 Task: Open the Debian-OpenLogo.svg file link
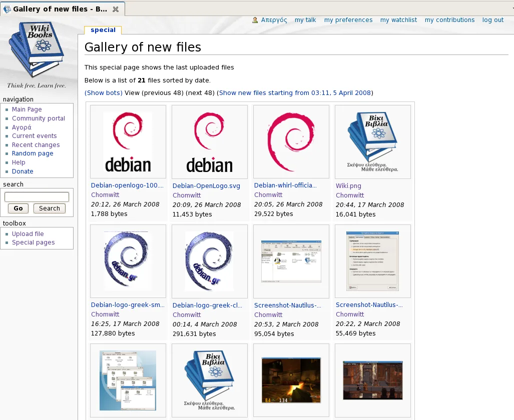(x=206, y=186)
